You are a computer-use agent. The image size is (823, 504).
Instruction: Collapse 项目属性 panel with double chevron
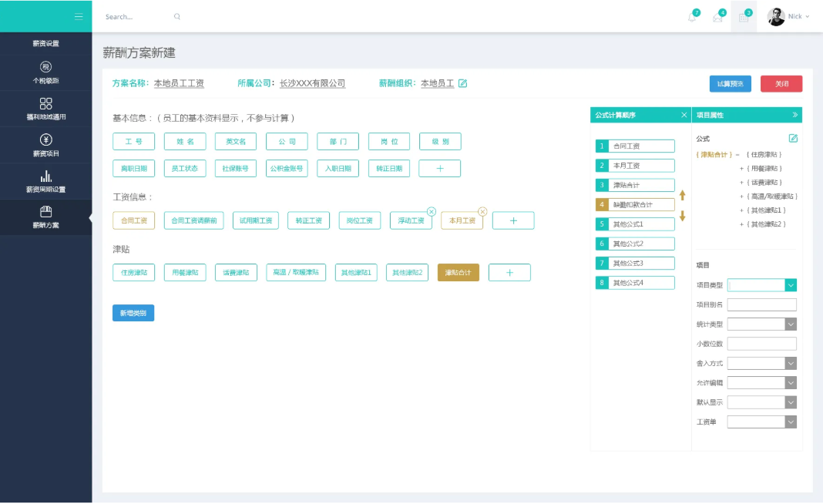coord(794,115)
